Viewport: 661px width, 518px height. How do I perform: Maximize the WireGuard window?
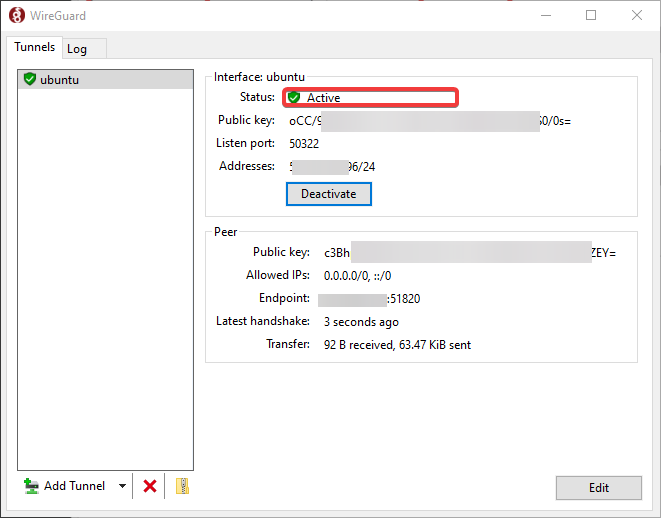click(591, 16)
